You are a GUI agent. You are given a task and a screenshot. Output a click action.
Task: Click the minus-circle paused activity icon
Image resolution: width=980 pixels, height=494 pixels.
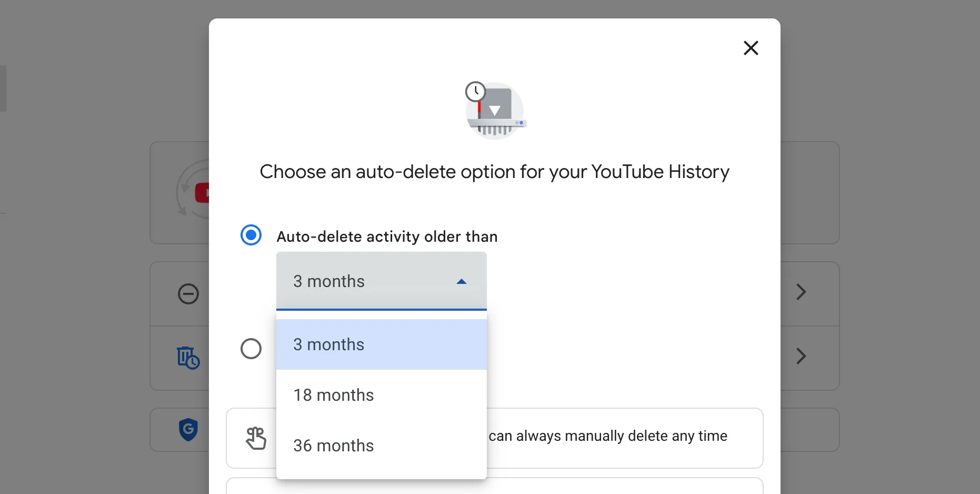[x=188, y=293]
